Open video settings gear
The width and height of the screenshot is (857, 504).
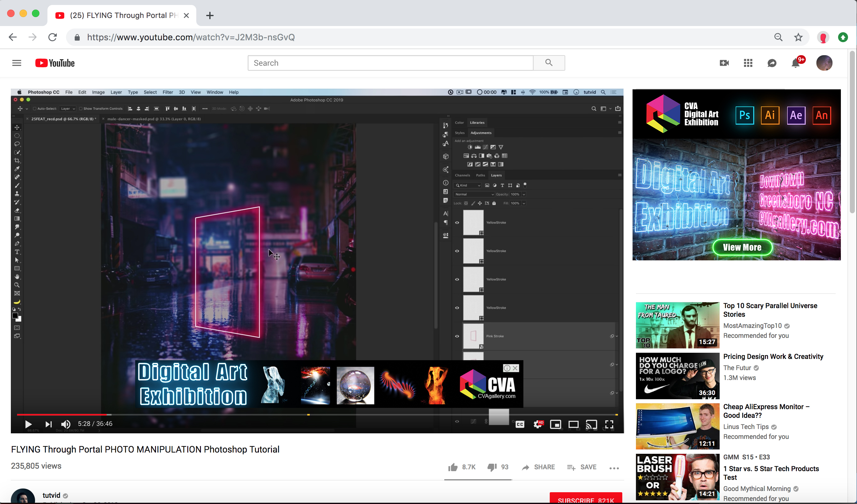tap(538, 424)
